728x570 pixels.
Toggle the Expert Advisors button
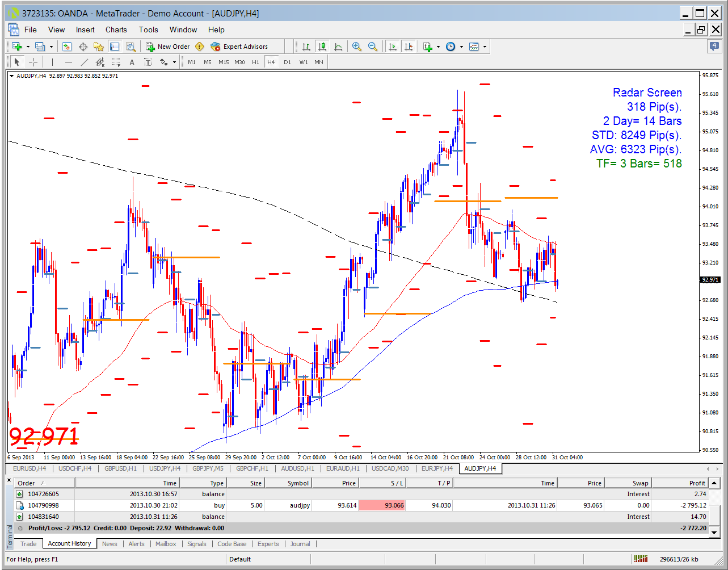pyautogui.click(x=239, y=47)
